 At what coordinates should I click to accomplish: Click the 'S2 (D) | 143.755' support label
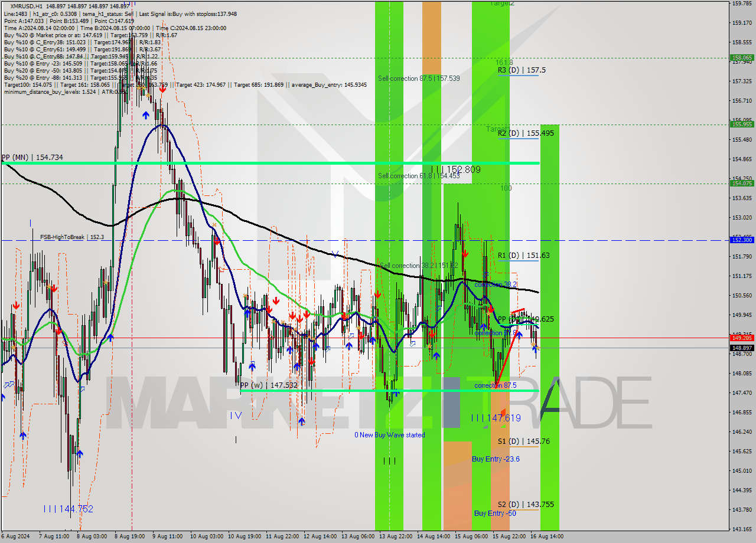pos(526,504)
